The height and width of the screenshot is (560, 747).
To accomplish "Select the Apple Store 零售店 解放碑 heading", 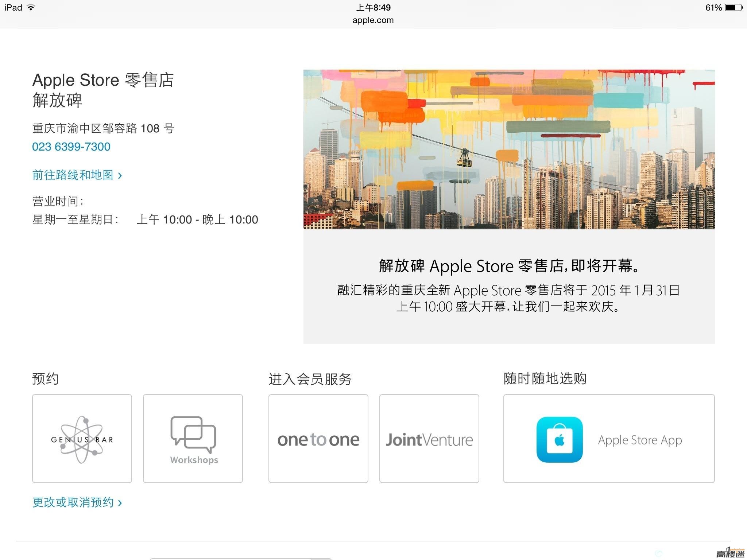I will (x=103, y=90).
